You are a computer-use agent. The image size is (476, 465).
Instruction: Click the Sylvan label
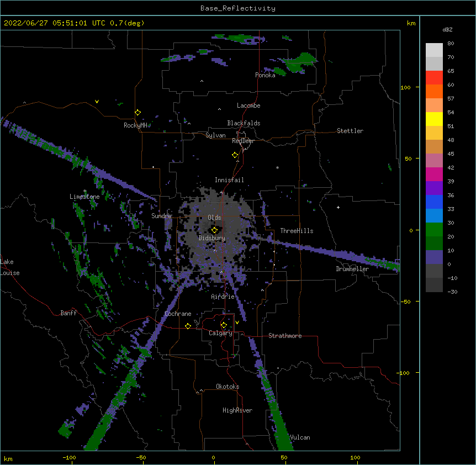215,135
